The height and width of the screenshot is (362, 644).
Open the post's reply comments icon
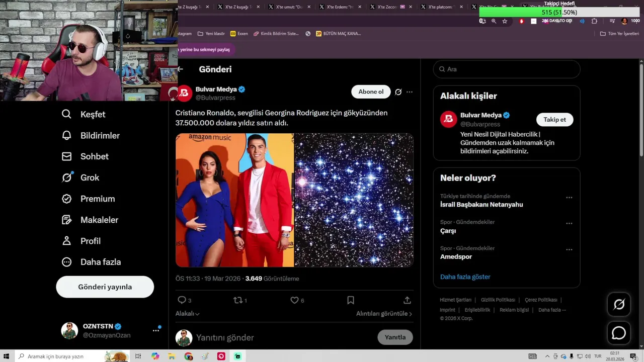pyautogui.click(x=182, y=300)
